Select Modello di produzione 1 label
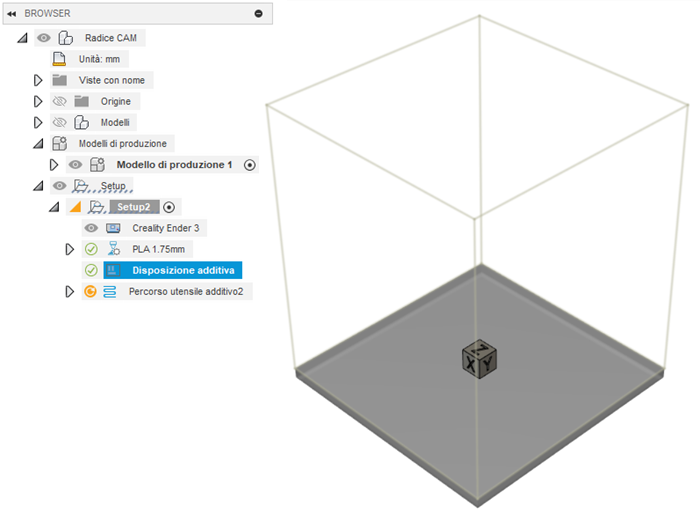 pos(175,165)
